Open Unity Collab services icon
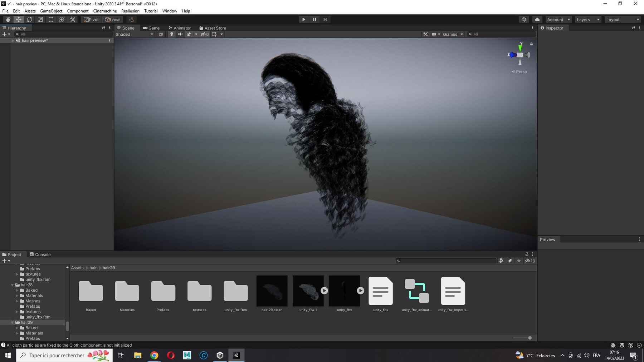 point(524,20)
